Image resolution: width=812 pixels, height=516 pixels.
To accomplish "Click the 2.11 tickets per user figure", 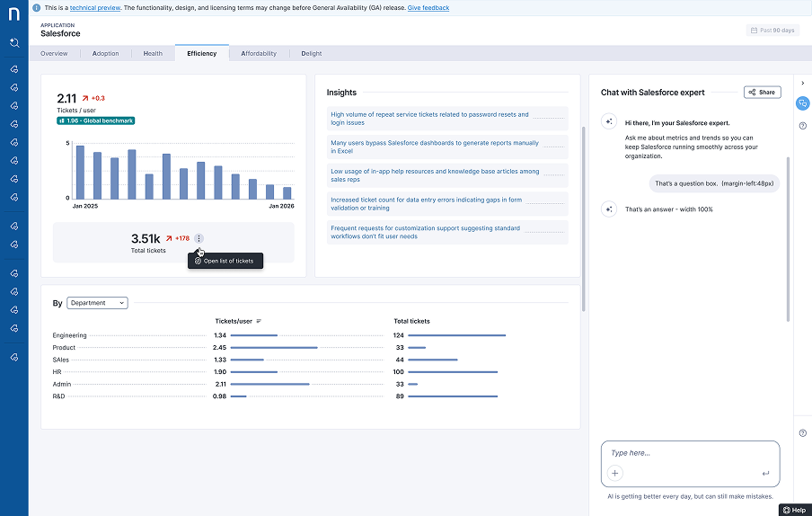I will pyautogui.click(x=66, y=98).
